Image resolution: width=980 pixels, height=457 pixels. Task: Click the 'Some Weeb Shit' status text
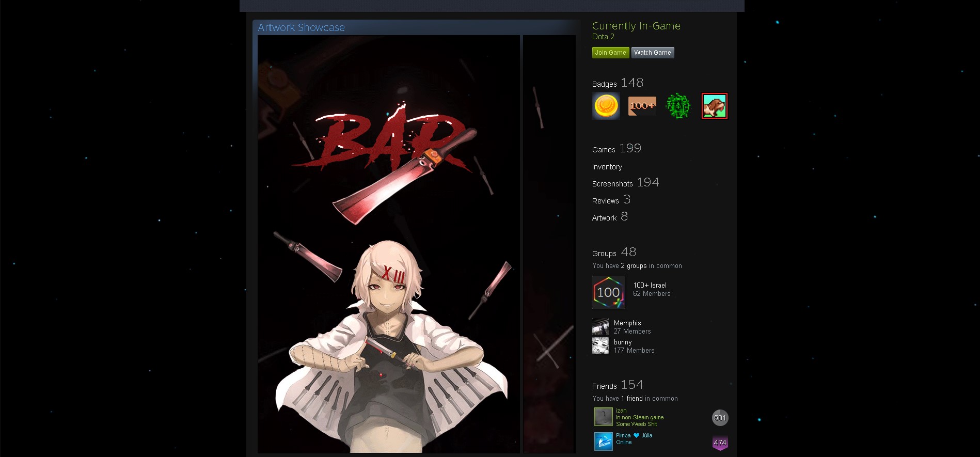637,424
